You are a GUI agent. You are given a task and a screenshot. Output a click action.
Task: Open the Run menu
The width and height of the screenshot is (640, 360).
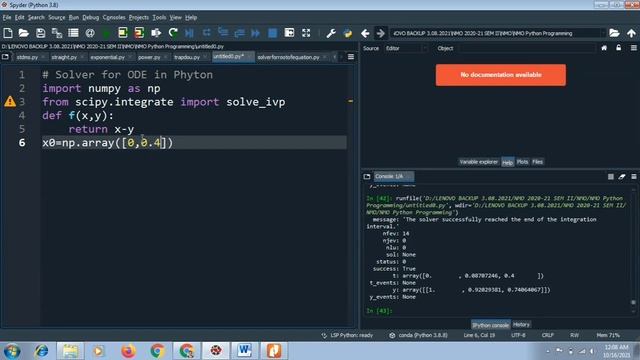coord(74,18)
